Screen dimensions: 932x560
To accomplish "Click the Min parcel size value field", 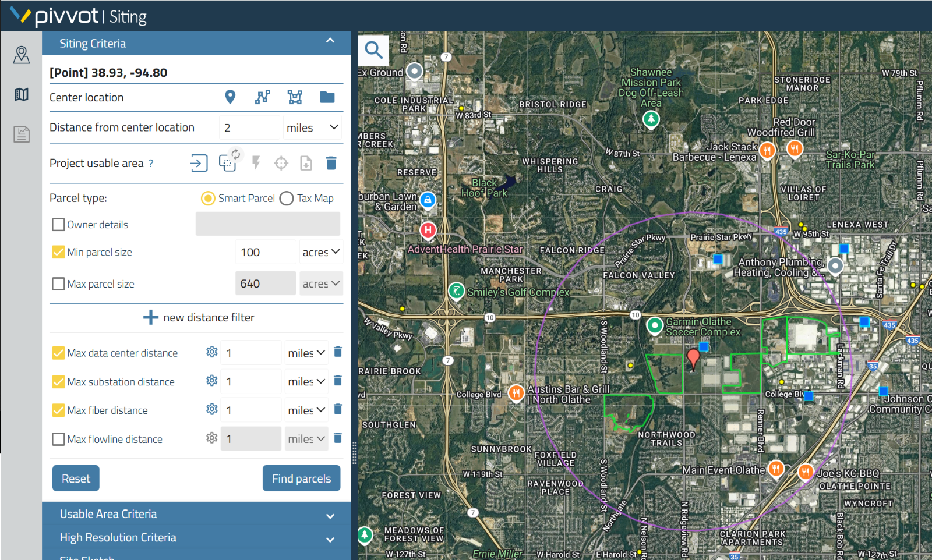I will click(266, 252).
